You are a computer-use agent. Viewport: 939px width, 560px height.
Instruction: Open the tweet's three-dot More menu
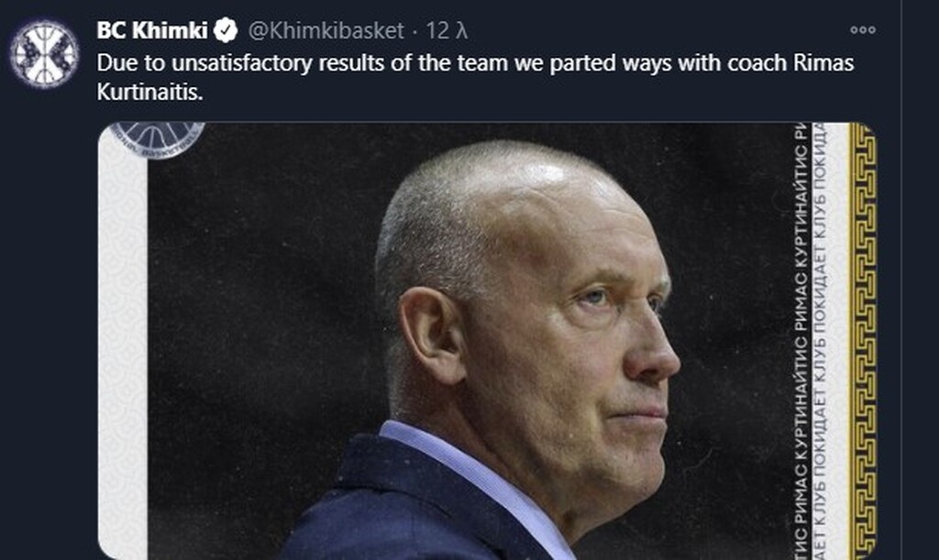pos(862,30)
